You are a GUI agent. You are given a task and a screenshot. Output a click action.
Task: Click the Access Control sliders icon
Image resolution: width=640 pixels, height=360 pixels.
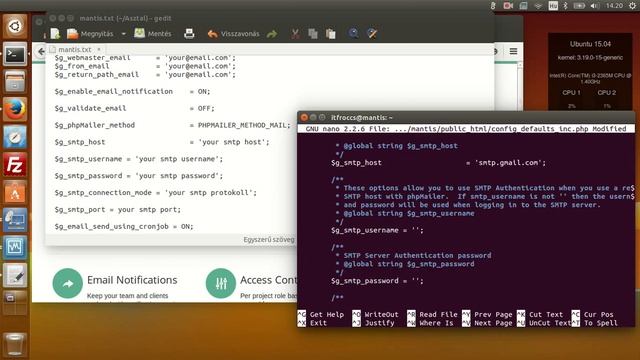(221, 283)
